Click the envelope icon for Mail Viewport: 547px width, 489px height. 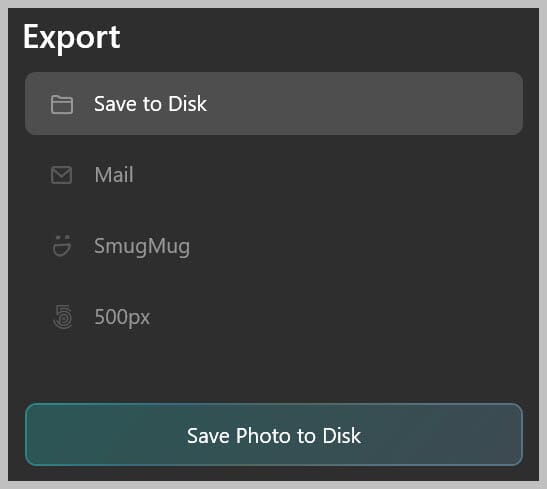(62, 175)
